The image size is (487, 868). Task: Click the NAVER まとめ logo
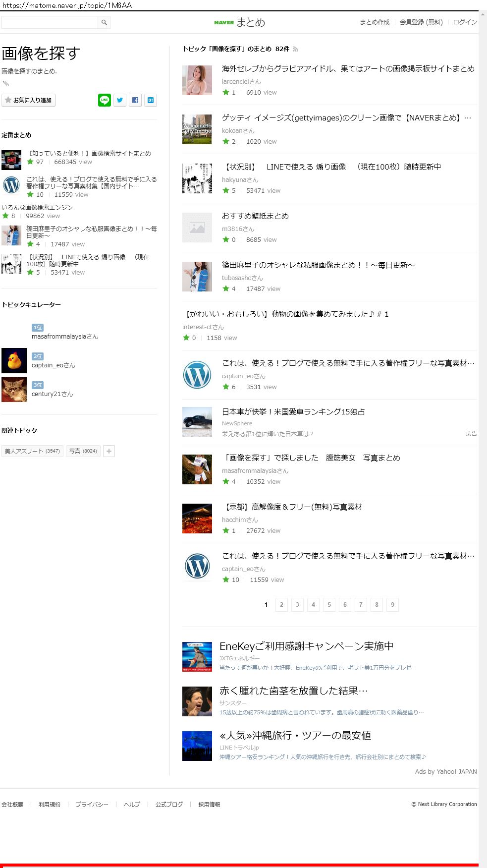click(x=240, y=22)
